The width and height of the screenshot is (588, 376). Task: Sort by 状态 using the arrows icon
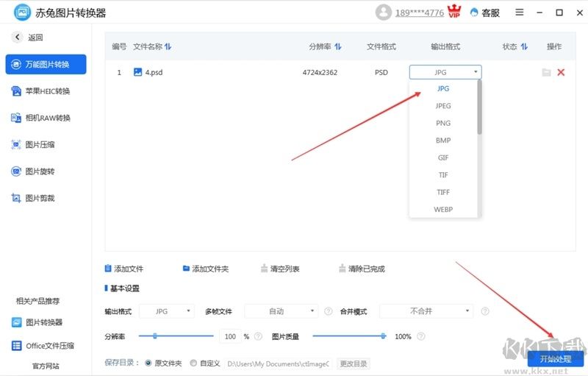[x=524, y=46]
